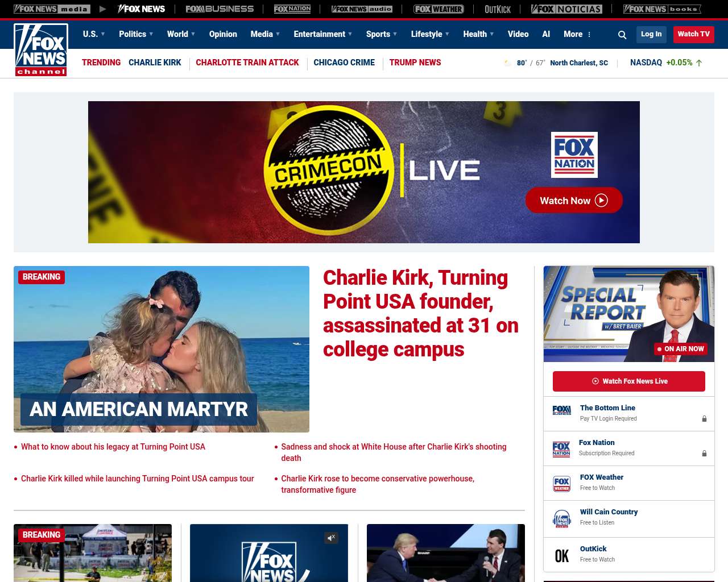Unmute the video using the speaker icon

(x=332, y=538)
